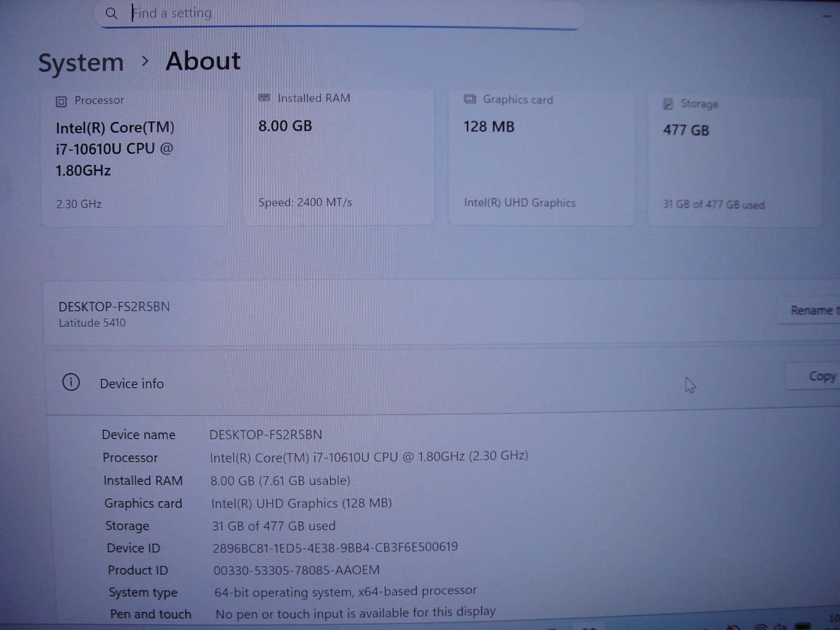Click the Graphics card icon
The height and width of the screenshot is (630, 840).
470,99
